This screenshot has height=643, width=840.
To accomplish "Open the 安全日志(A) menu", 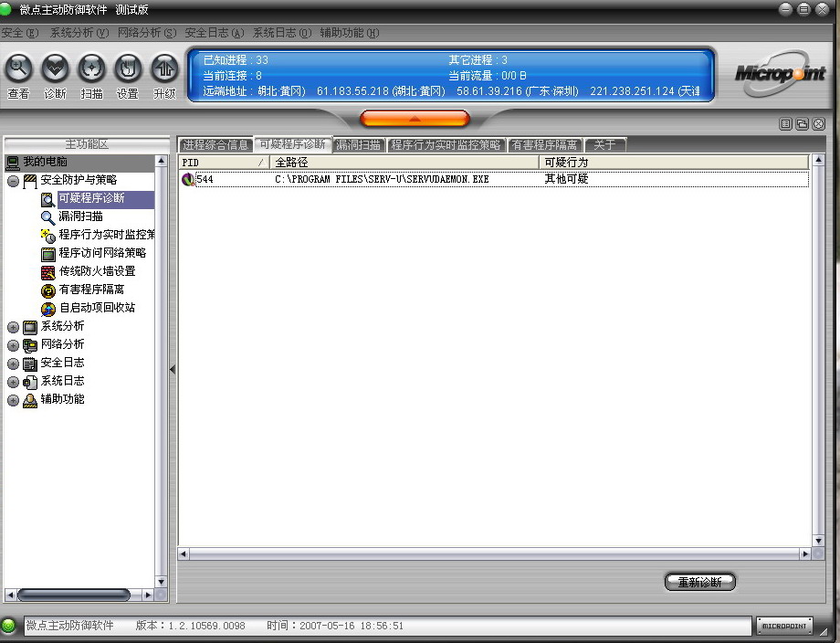I will (x=215, y=33).
